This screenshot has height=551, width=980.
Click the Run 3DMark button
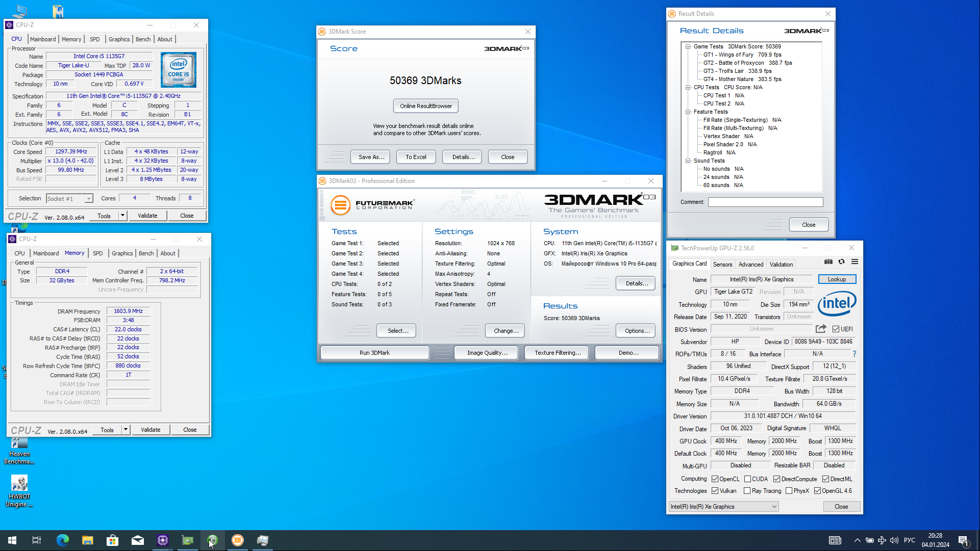(x=374, y=353)
